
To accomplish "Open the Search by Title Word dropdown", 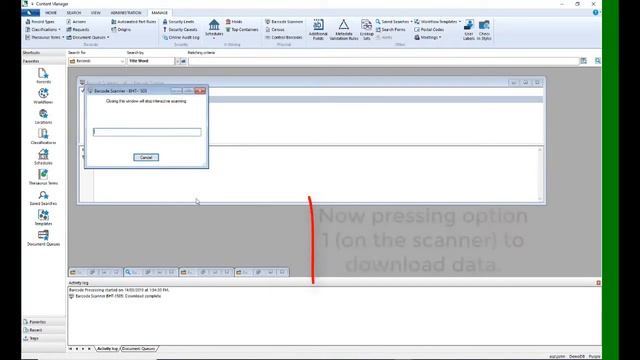I will click(x=177, y=61).
